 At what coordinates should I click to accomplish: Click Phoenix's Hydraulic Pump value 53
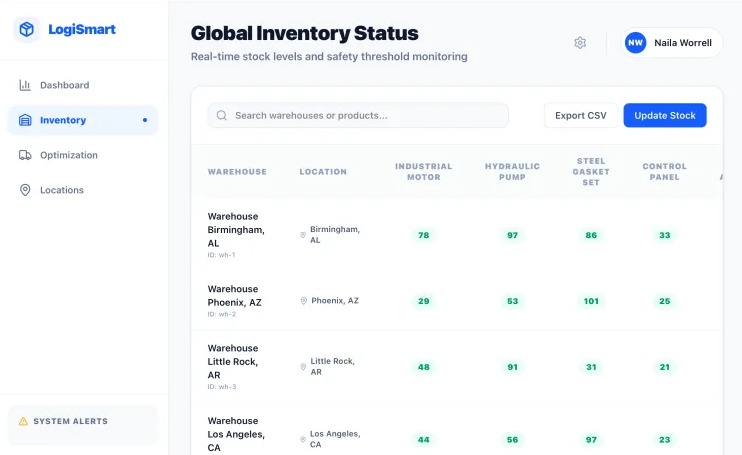(x=512, y=301)
